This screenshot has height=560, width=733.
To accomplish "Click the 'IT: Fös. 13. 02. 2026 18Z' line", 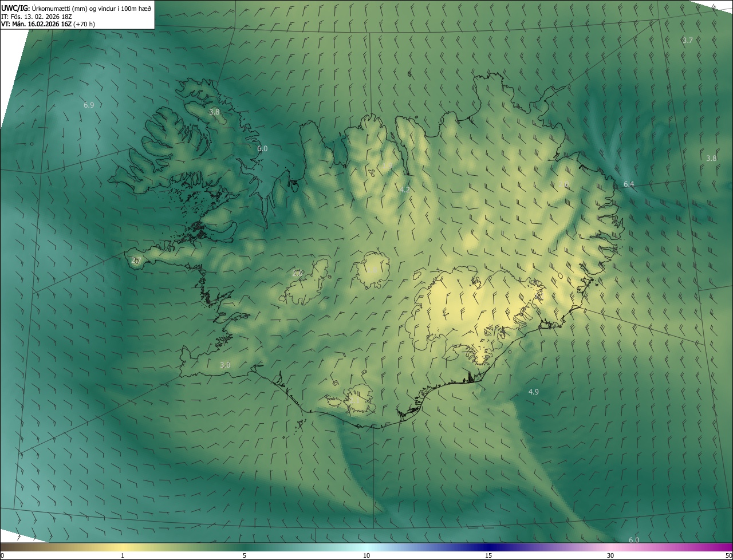I will point(38,16).
